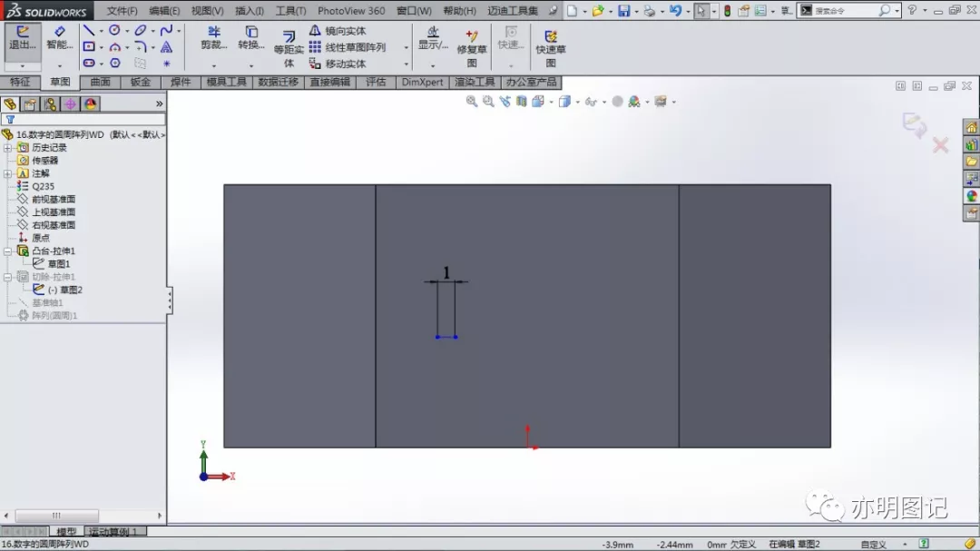Click Zoom to Fit in view toolbar
The width and height of the screenshot is (980, 551).
coord(472,102)
